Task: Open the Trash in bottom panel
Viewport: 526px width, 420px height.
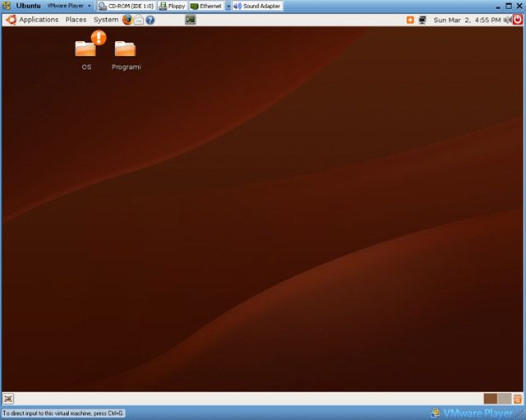Action: [518, 399]
